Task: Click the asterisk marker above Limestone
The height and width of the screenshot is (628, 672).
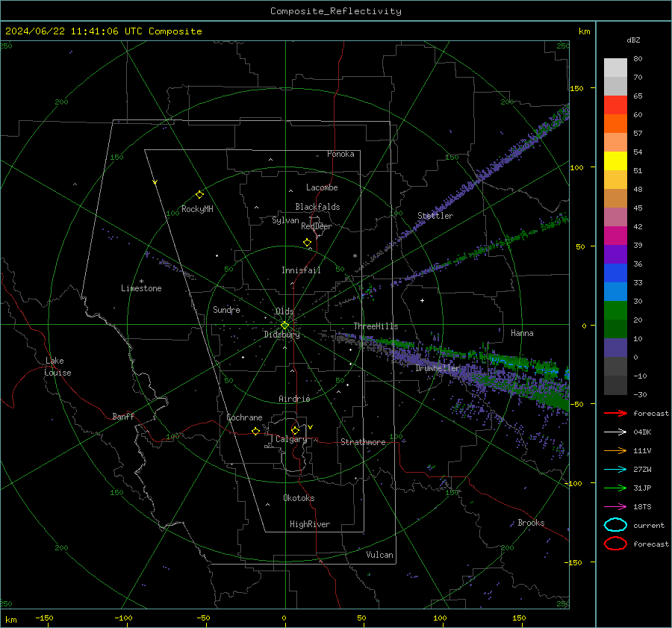Action: 141,282
